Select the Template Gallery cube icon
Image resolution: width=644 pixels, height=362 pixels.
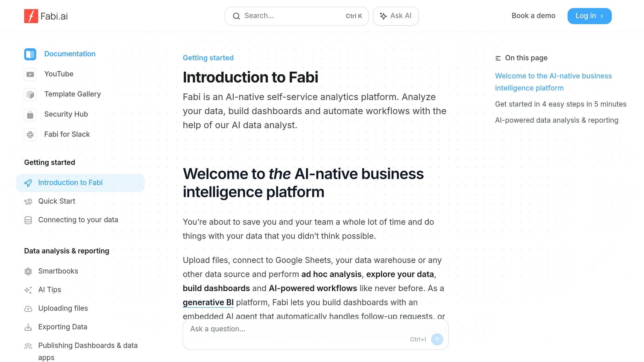(30, 95)
